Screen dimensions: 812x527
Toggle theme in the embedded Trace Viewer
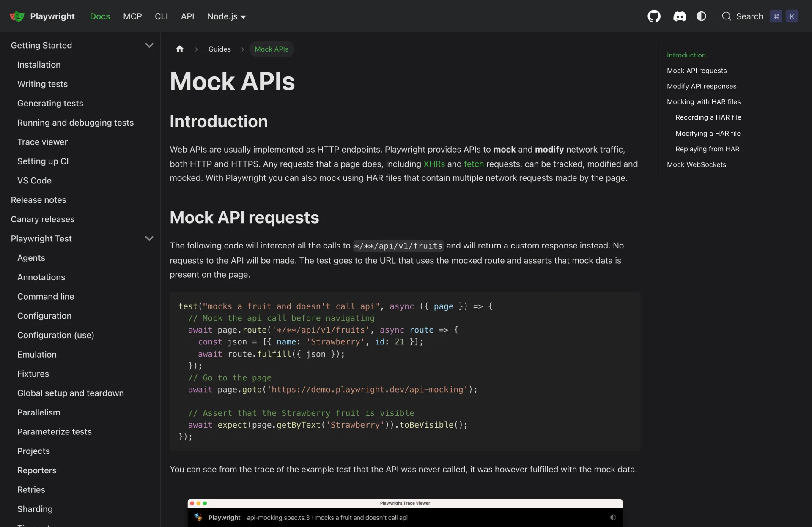tap(613, 517)
